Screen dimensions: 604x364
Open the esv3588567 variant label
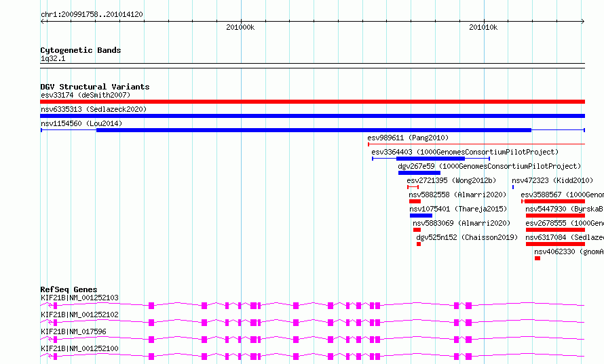tap(563, 195)
